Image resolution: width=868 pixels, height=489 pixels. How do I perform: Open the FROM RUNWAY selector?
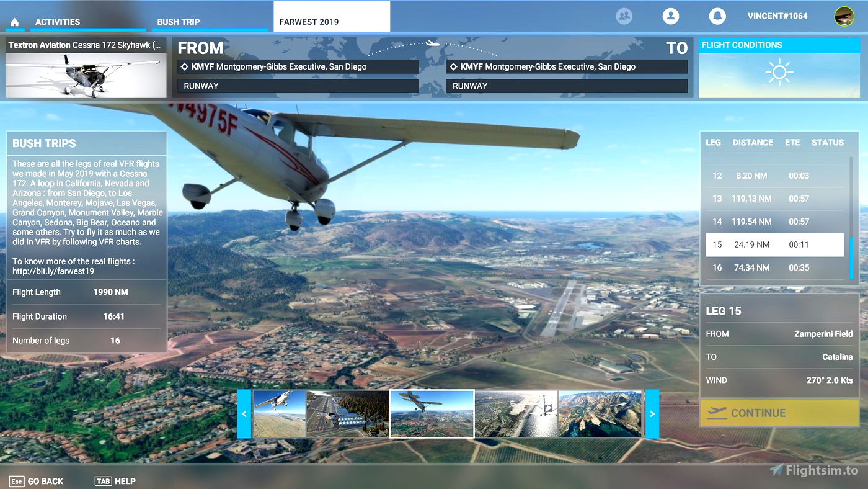298,86
